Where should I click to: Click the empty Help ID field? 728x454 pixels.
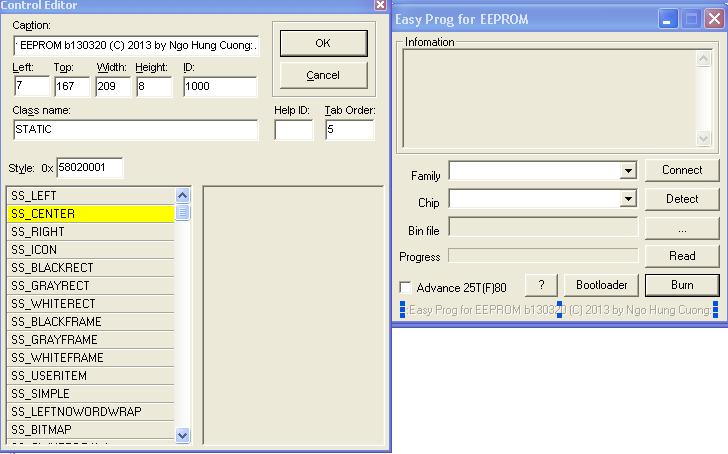pyautogui.click(x=293, y=130)
